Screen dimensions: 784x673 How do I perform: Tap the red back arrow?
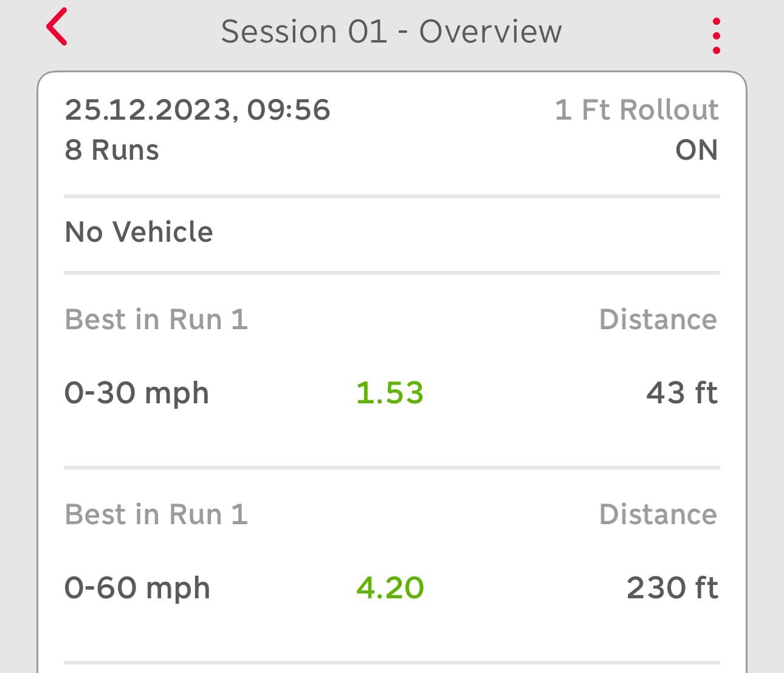click(x=57, y=27)
